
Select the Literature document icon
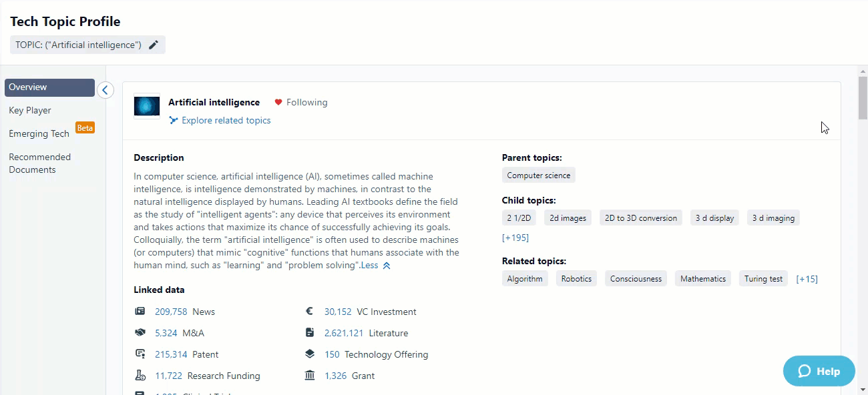point(310,332)
